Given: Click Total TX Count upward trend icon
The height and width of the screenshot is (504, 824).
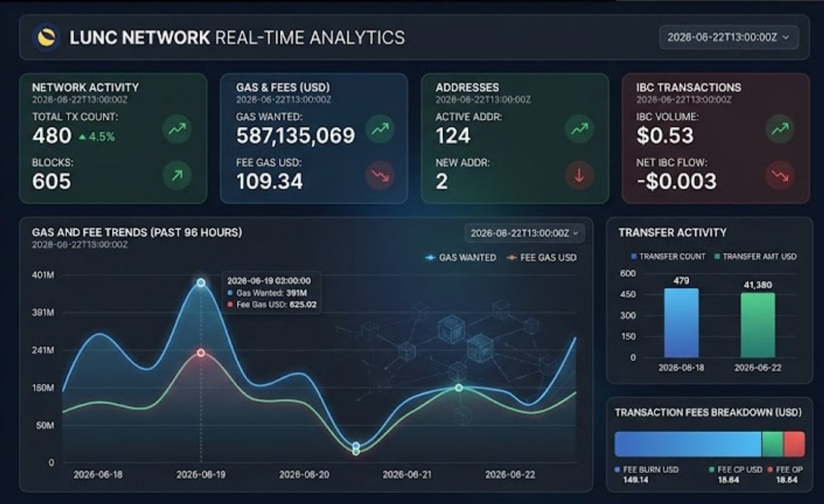Looking at the screenshot, I should (177, 128).
